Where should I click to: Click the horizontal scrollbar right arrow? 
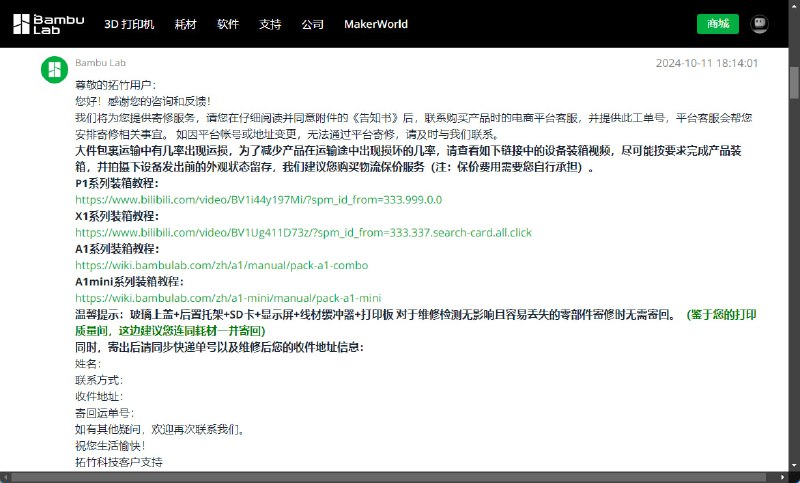pyautogui.click(x=783, y=477)
